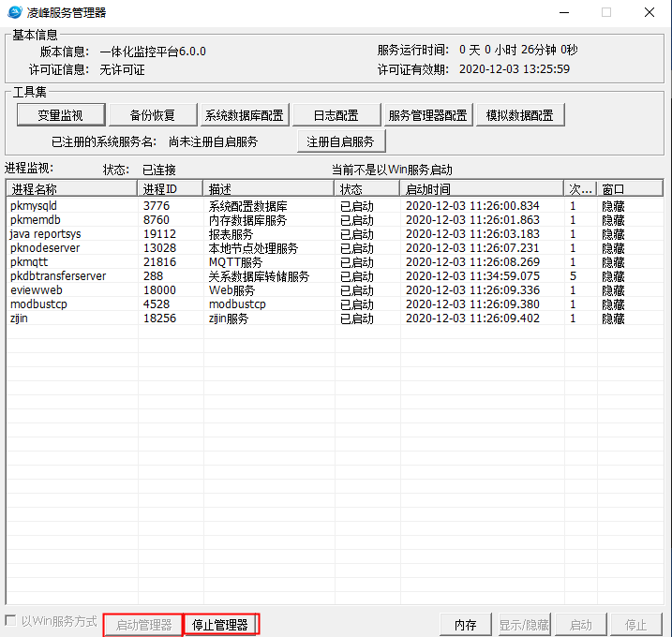The image size is (672, 637).
Task: Click the 启动时间 column header
Action: (482, 189)
